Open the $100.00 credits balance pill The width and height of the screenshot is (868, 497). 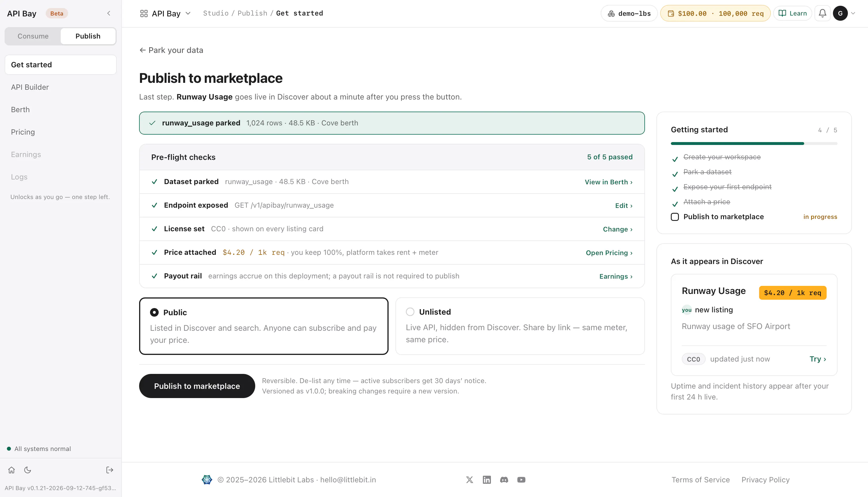715,13
